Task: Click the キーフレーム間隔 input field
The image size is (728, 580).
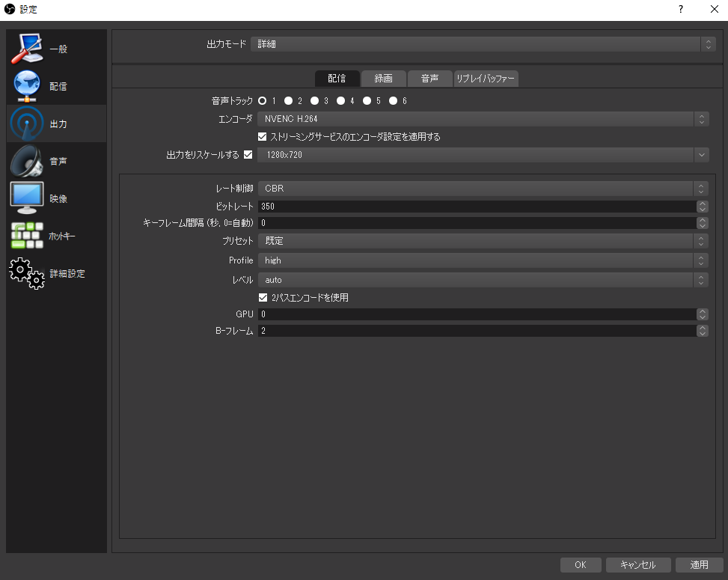Action: tap(477, 223)
